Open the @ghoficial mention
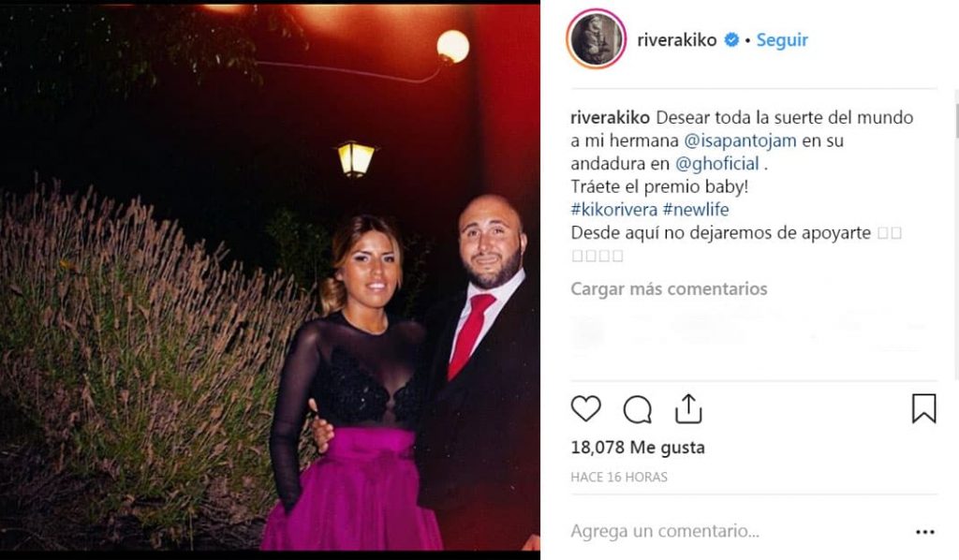 pos(716,164)
